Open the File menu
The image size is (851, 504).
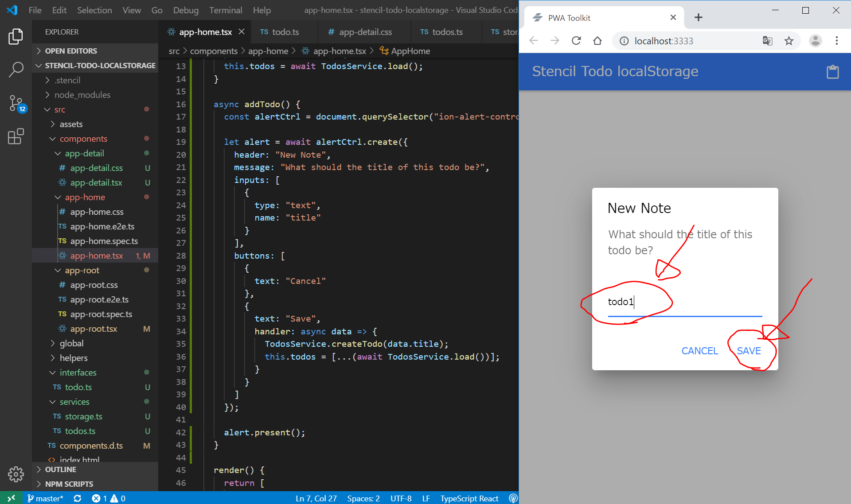point(35,10)
